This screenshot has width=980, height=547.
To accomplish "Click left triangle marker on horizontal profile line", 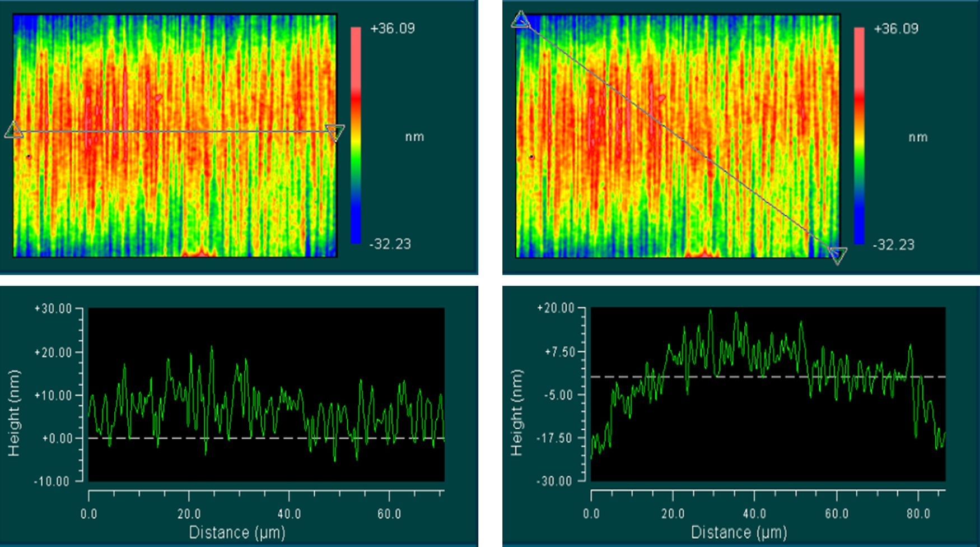I will tap(14, 131).
